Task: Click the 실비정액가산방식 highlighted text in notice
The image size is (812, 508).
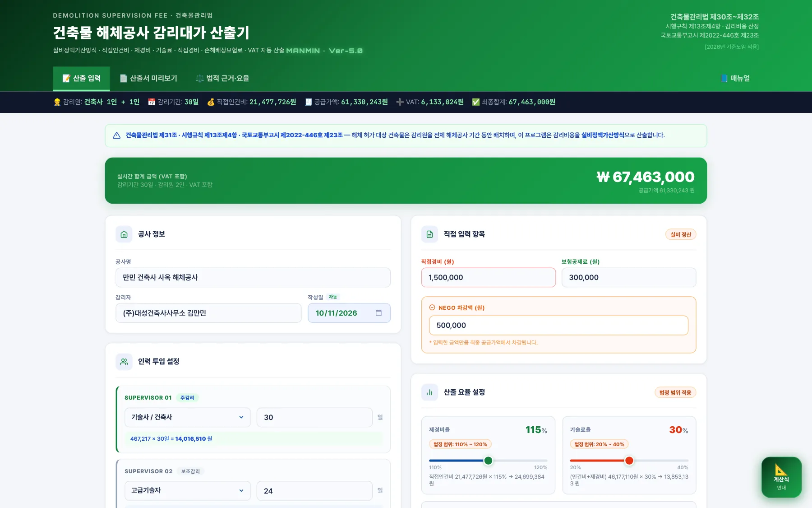Action: (x=603, y=135)
